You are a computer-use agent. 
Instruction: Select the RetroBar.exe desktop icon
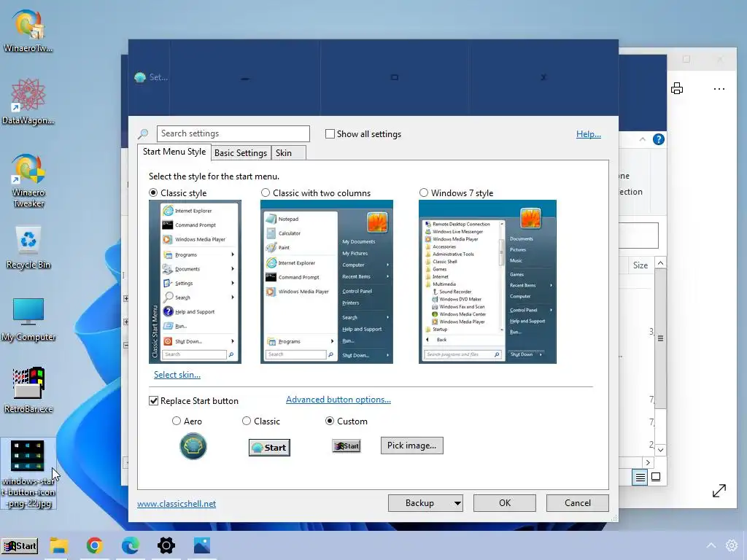coord(28,390)
